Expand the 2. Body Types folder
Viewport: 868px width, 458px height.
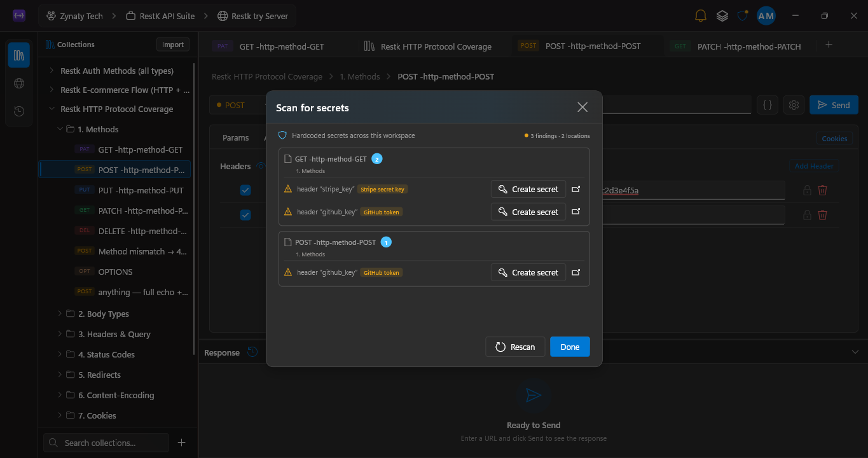[60, 314]
